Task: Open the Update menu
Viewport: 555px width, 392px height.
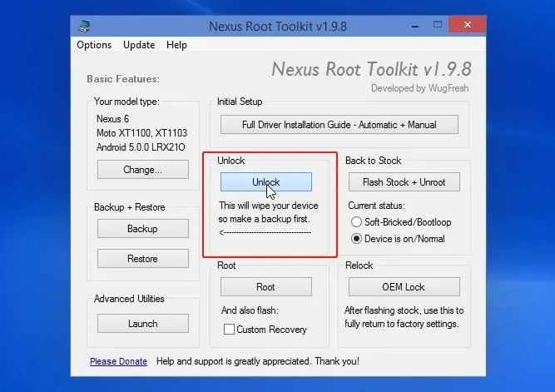Action: tap(139, 45)
